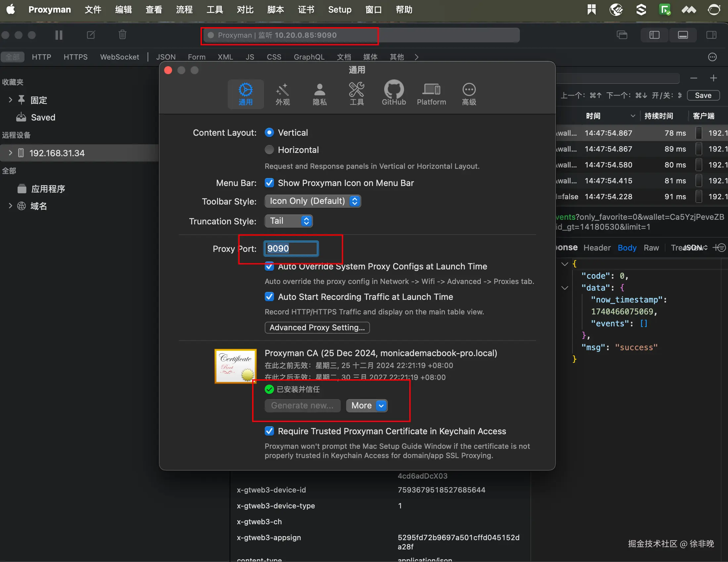Expand the 192.168.31.34 remote device

coord(10,153)
